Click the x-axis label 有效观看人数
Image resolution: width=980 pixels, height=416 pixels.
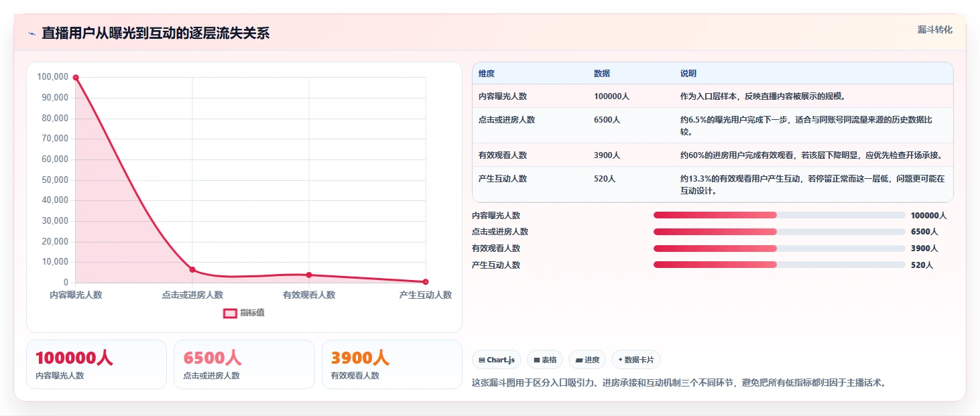[309, 295]
